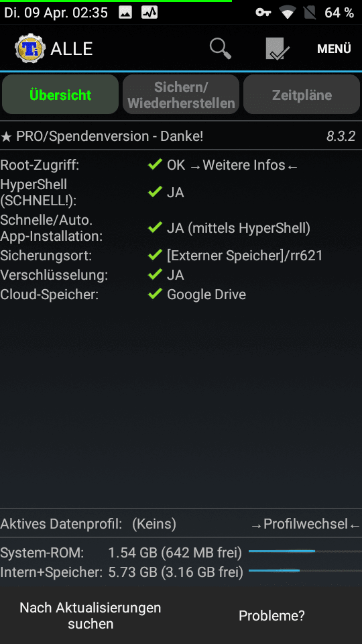Open the MENÜ button
Viewport: 362px width, 644px height.
pos(334,49)
